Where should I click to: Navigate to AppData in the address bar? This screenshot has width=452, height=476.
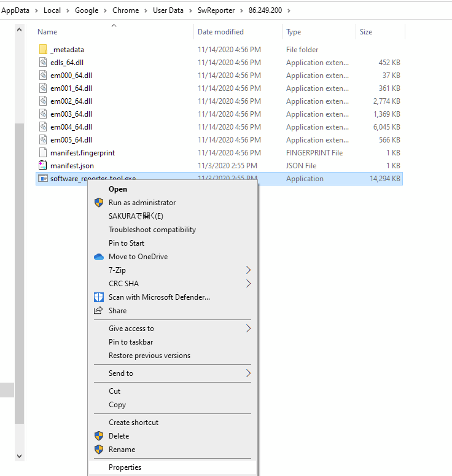point(15,10)
